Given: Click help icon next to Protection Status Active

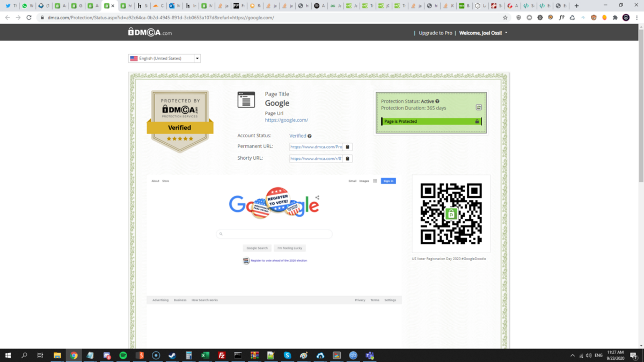Looking at the screenshot, I should pyautogui.click(x=437, y=101).
